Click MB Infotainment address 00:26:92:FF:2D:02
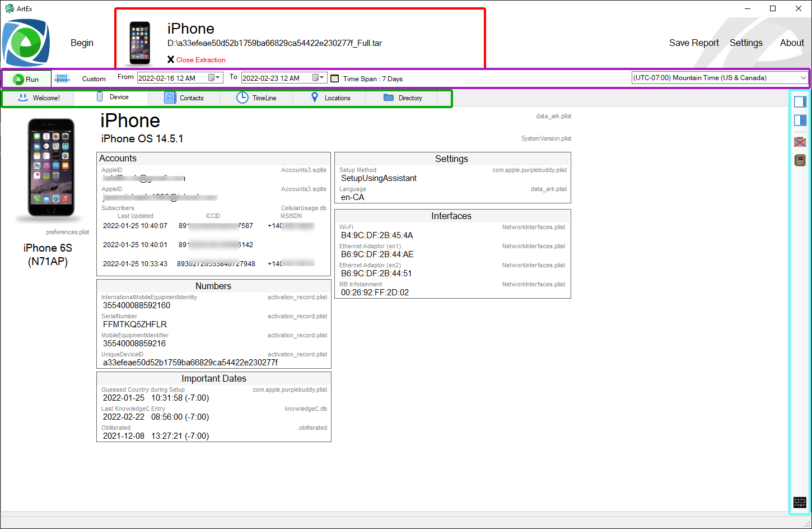Screen dimensions: 812x529 pyautogui.click(x=375, y=293)
